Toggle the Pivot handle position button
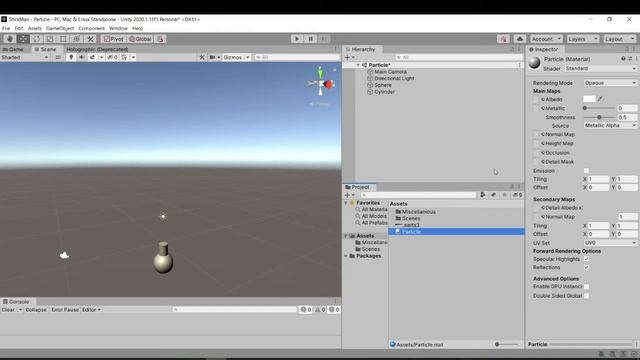The width and height of the screenshot is (640, 360). click(x=113, y=39)
